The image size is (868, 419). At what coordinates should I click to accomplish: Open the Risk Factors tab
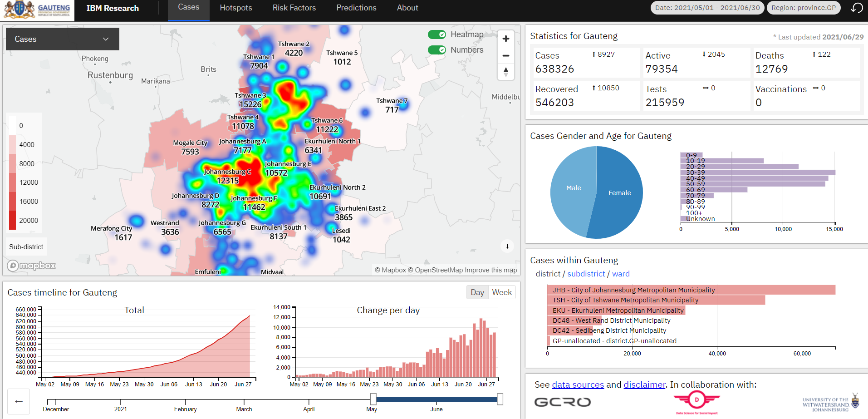pos(294,8)
